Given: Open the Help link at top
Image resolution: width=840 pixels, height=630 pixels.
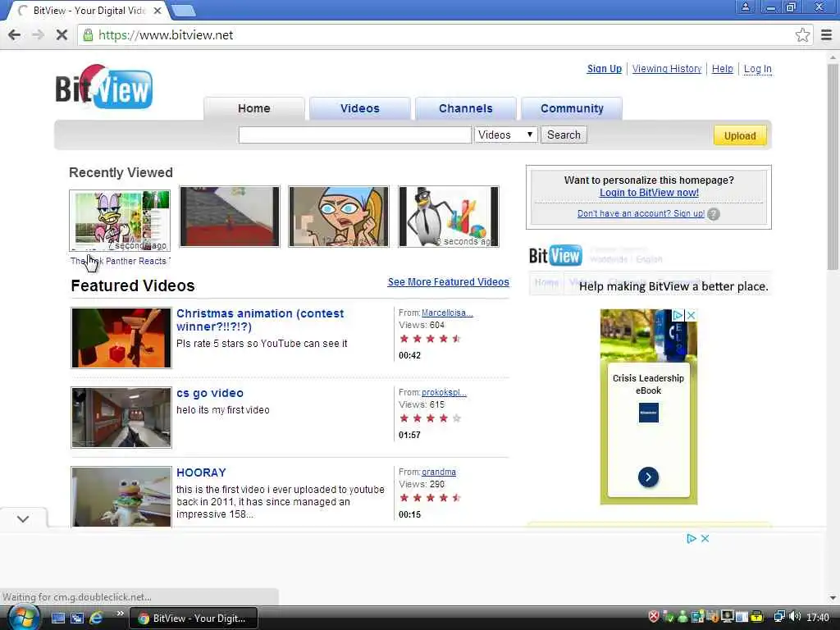Looking at the screenshot, I should pos(722,69).
